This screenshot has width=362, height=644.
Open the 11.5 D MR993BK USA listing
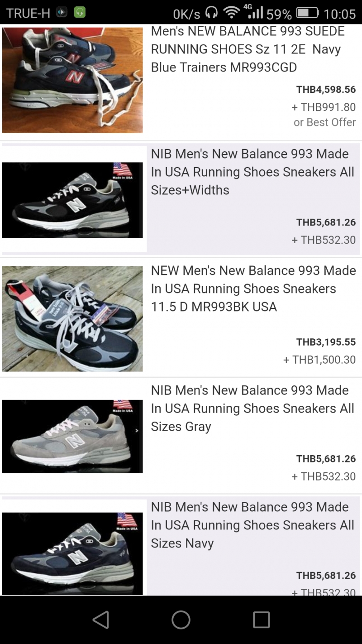click(x=253, y=288)
